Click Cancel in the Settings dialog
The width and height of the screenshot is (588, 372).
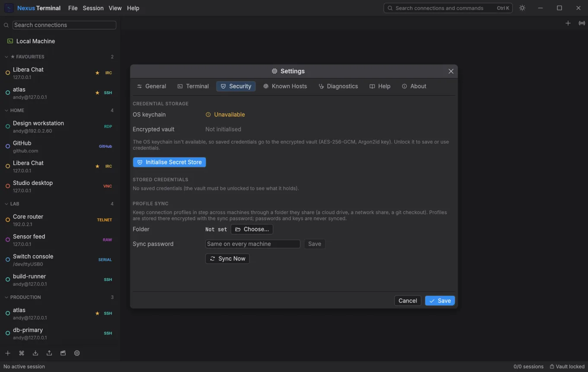click(x=408, y=301)
